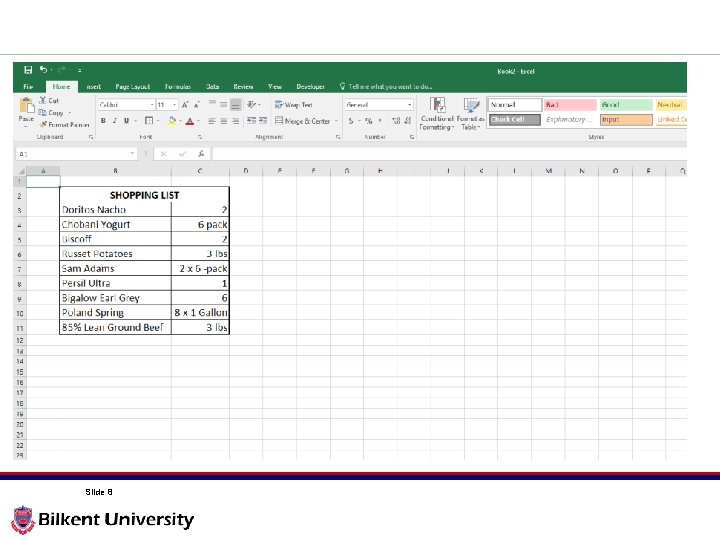Screen dimensions: 720x540
Task: Click the Merge & Center button
Action: (x=303, y=121)
